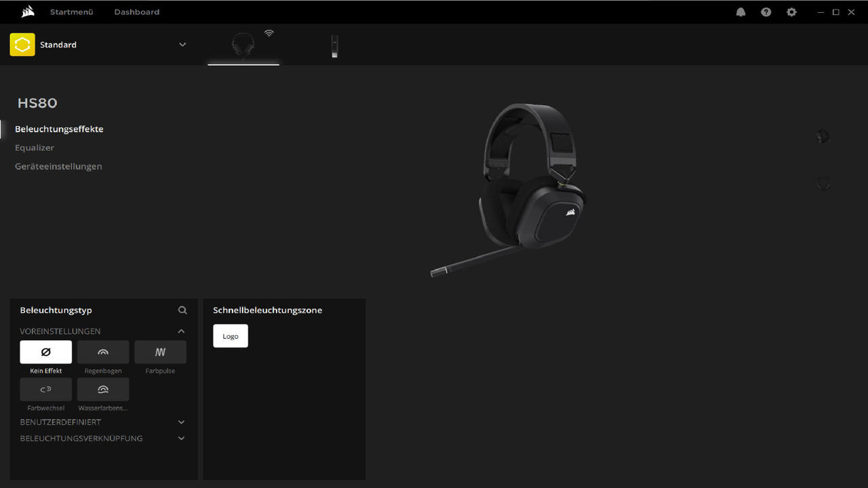Select the Wasserfarbenspektrum lighting preset
The width and height of the screenshot is (868, 488).
pyautogui.click(x=103, y=390)
